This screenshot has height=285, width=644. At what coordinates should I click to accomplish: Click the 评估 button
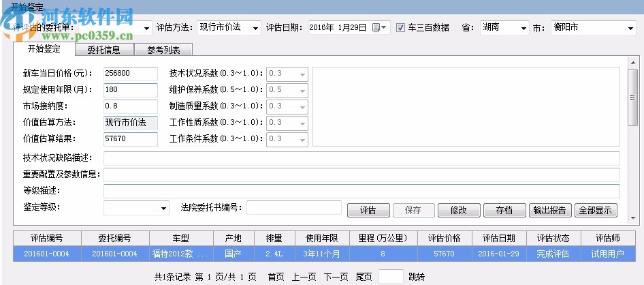368,210
